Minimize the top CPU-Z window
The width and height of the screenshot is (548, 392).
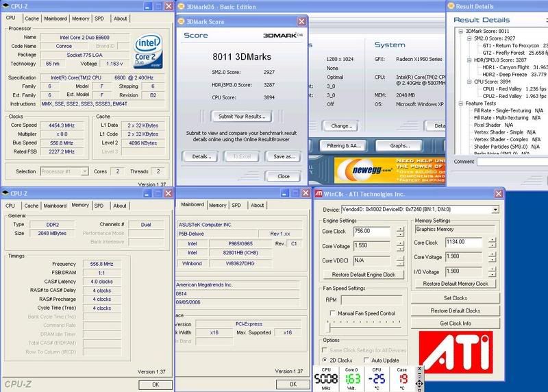coord(148,6)
